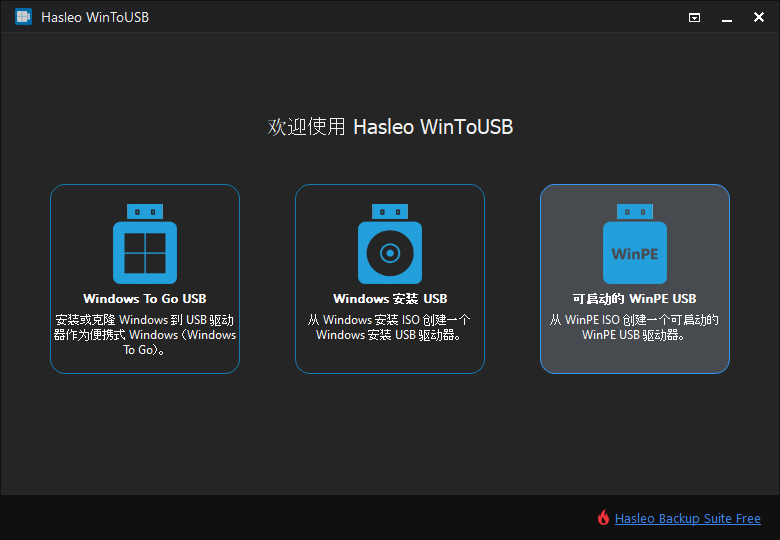Click the Windows To Go USB drive icon

[145, 244]
